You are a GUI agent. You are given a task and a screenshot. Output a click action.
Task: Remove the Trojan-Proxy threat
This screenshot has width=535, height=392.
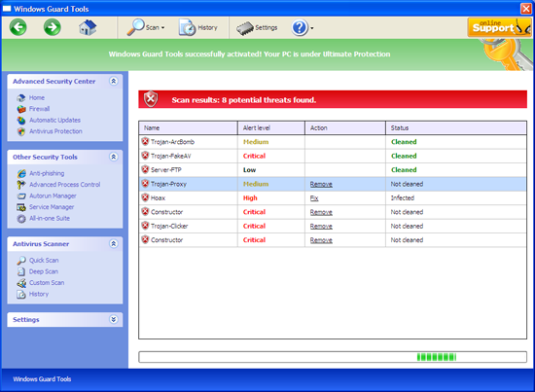click(x=321, y=184)
